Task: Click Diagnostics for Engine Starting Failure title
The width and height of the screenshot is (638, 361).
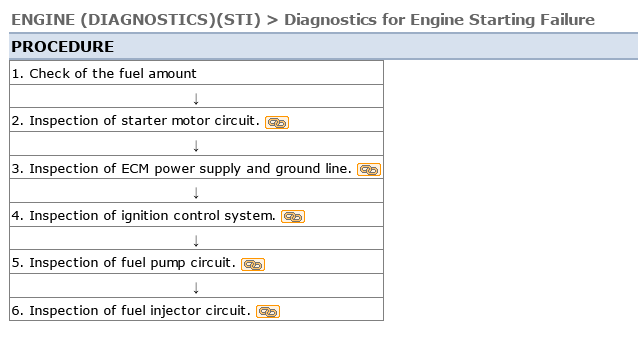Action: click(x=439, y=20)
